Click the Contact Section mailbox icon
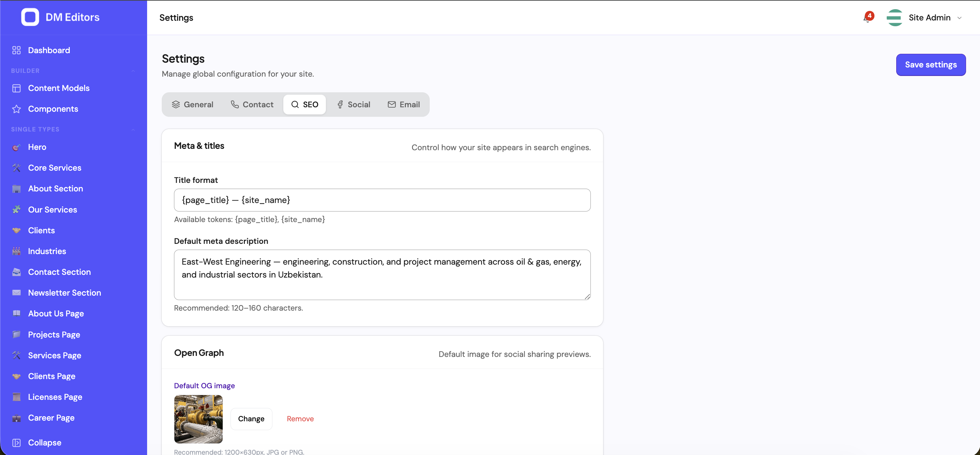This screenshot has height=455, width=980. [x=16, y=272]
